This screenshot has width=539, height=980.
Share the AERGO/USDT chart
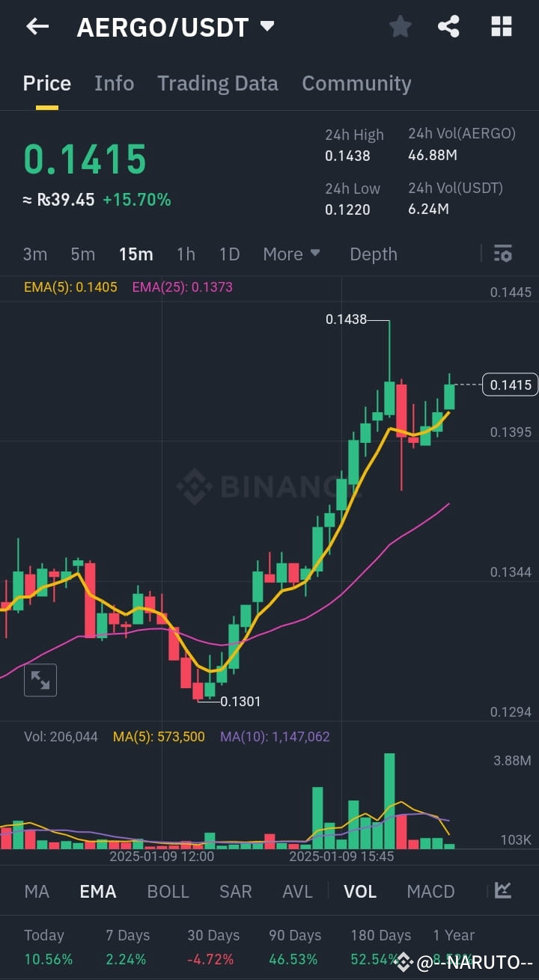449,26
